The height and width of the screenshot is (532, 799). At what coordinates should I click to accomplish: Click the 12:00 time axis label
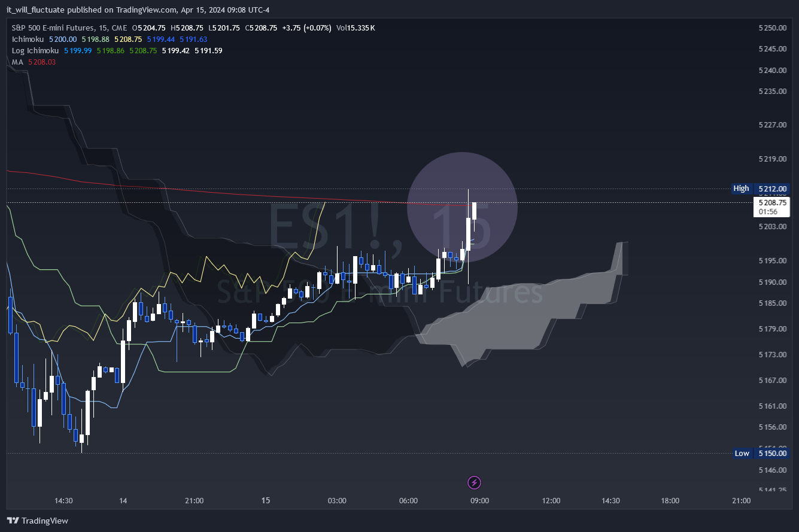(x=551, y=501)
